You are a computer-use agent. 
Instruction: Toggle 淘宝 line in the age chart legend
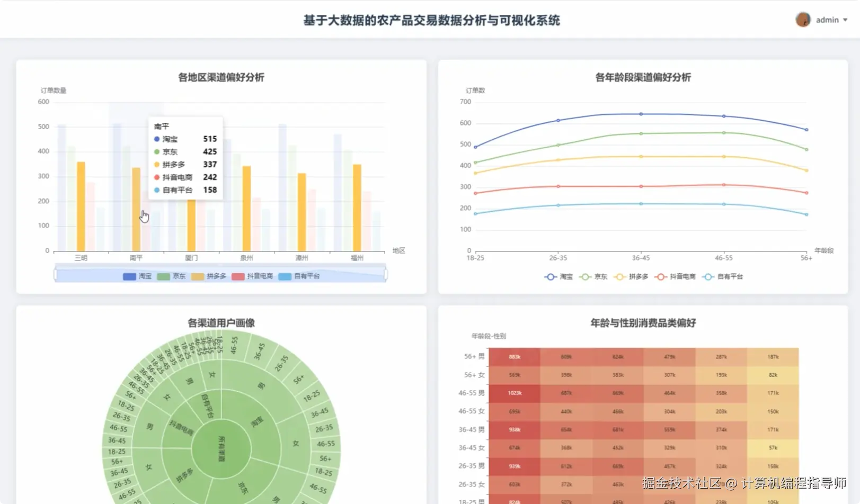[x=558, y=277]
